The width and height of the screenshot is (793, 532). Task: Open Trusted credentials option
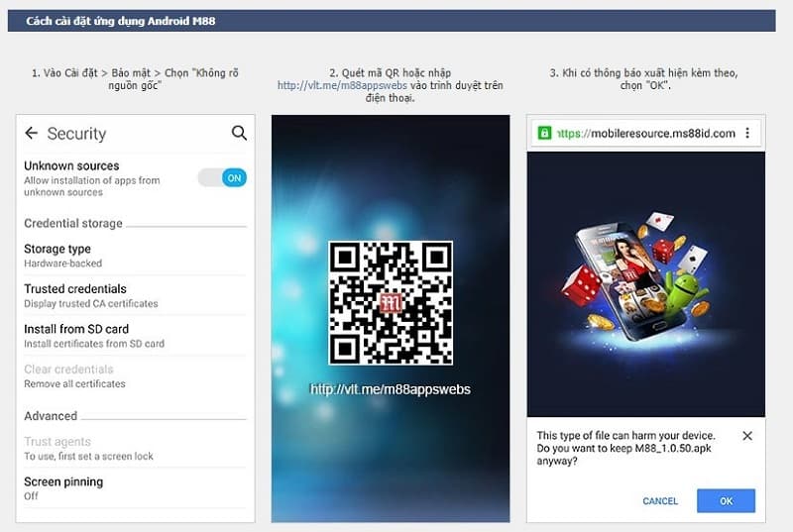coord(135,295)
